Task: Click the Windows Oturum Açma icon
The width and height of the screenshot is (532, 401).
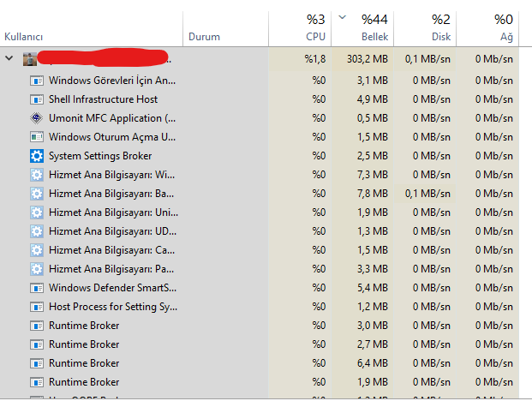Action: pos(37,137)
